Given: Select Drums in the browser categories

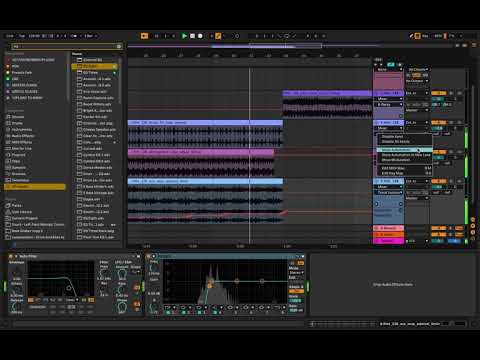Looking at the screenshot, I should (17, 123).
